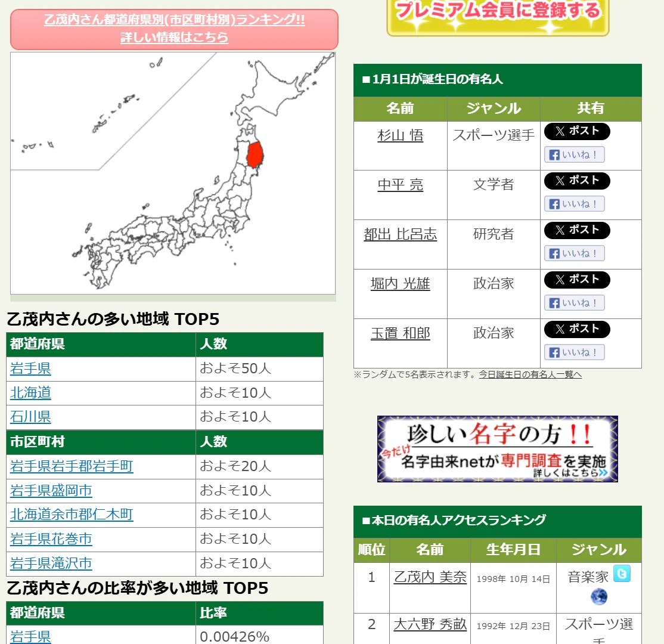Click おおよそ50人 cell for 岩手県
664x644 pixels.
[x=259, y=369]
